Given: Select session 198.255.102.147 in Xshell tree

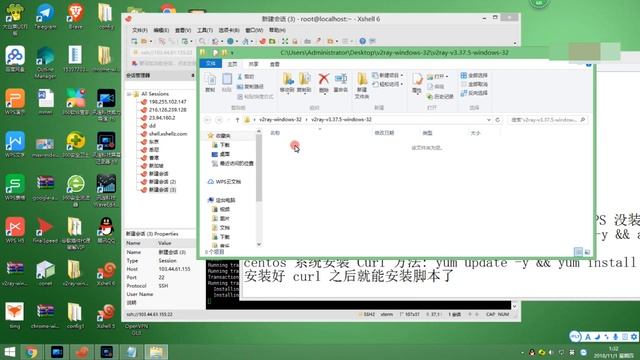Looking at the screenshot, I should click(167, 102).
